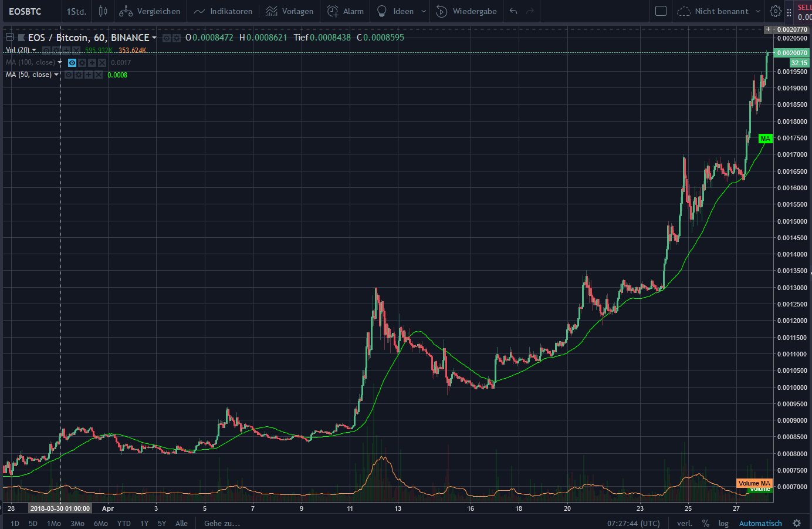Remove the MA (100, close) indicator
Image resolution: width=812 pixels, height=529 pixels.
click(102, 63)
